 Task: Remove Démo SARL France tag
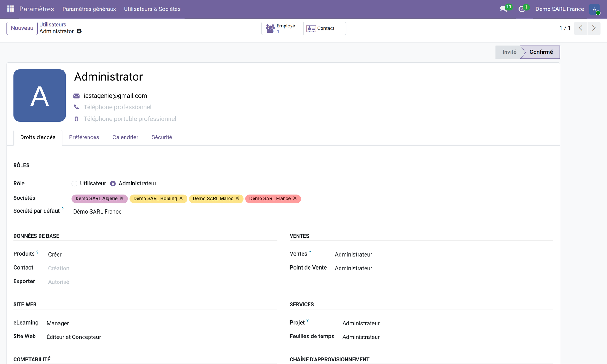click(295, 198)
